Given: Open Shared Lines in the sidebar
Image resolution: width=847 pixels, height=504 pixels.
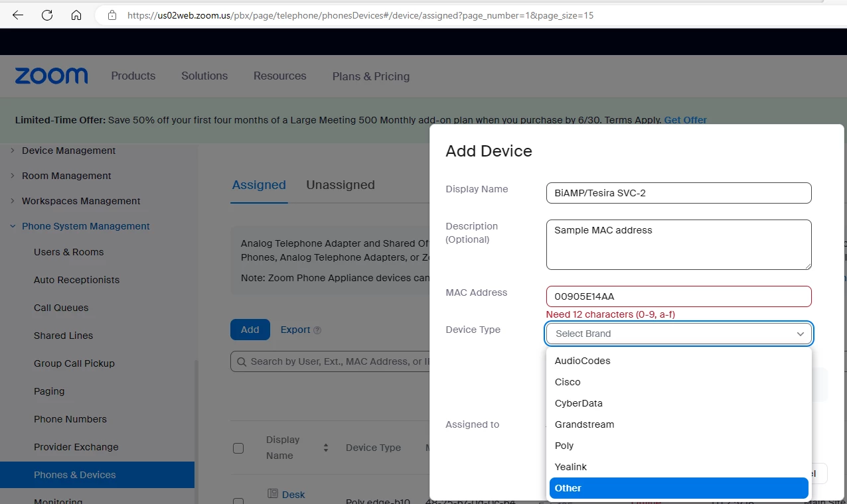Looking at the screenshot, I should [x=64, y=336].
